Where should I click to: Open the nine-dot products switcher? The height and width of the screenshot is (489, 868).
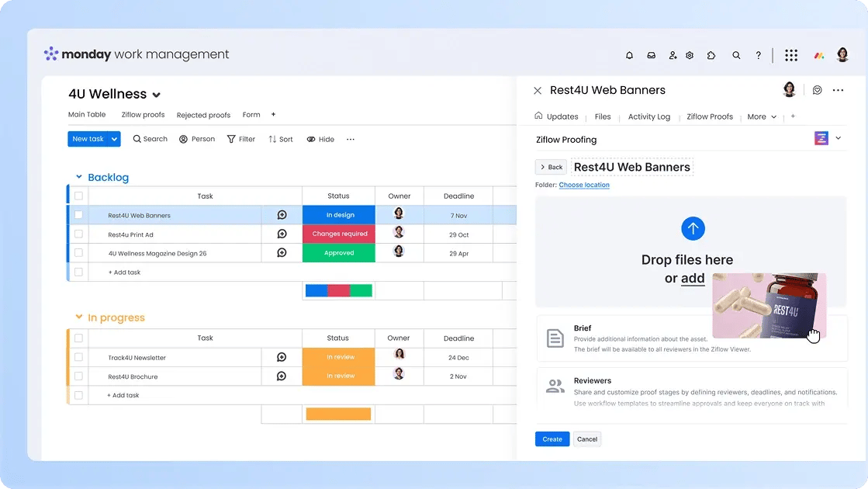coord(791,55)
